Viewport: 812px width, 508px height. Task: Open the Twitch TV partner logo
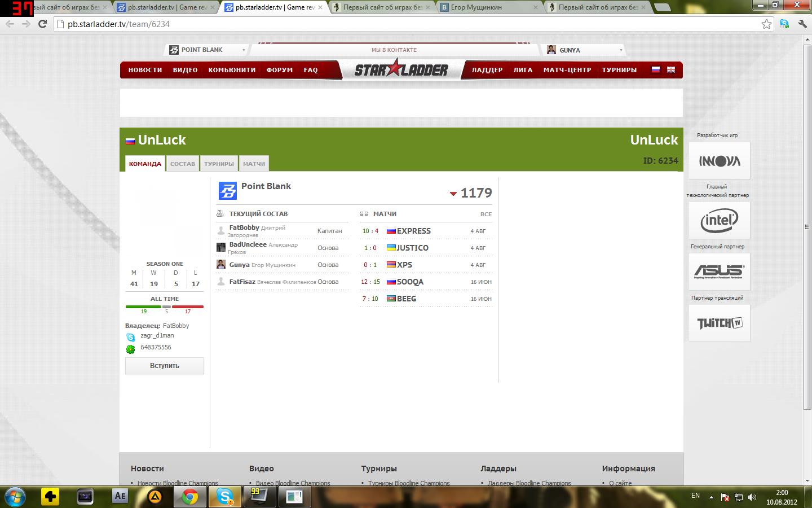(720, 323)
